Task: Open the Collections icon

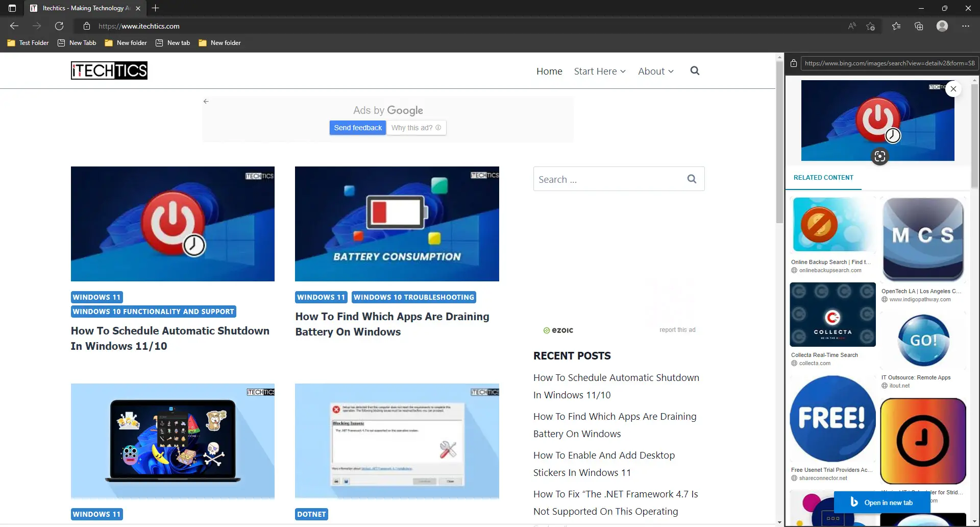Action: pyautogui.click(x=919, y=26)
